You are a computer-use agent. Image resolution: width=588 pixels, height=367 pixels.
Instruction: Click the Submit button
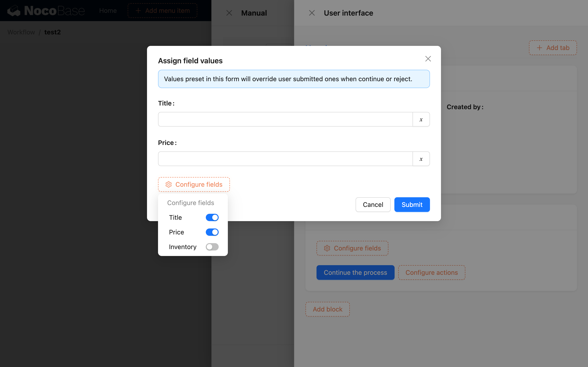[x=412, y=205]
